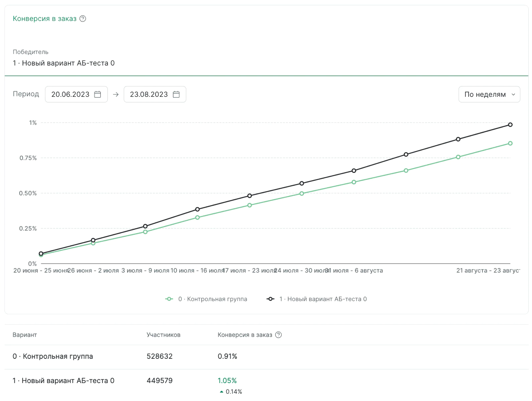Viewport: 532px width, 401px height.
Task: Click black data point for 3 июля - 9 июля
Action: tap(145, 226)
